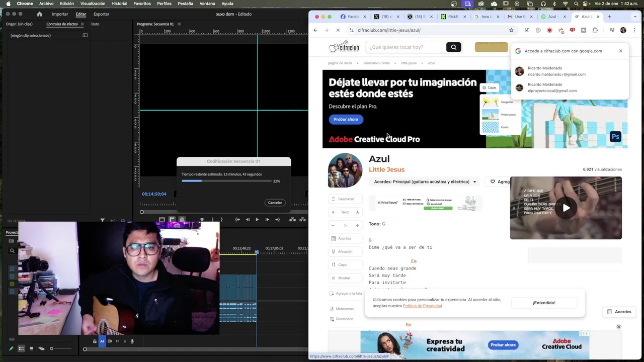Open a new Chrome tab
This screenshot has height=362, width=644.
(x=609, y=17)
